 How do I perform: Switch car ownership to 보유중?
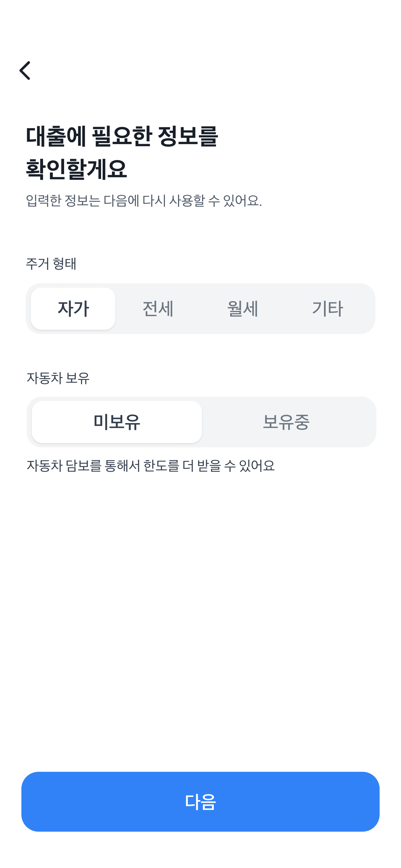(286, 421)
